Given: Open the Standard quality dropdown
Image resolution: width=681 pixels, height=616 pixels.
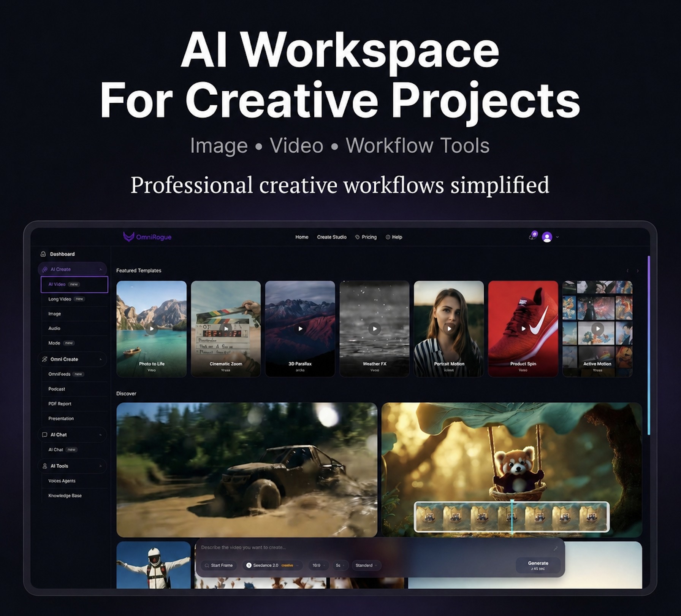Looking at the screenshot, I should pos(366,565).
